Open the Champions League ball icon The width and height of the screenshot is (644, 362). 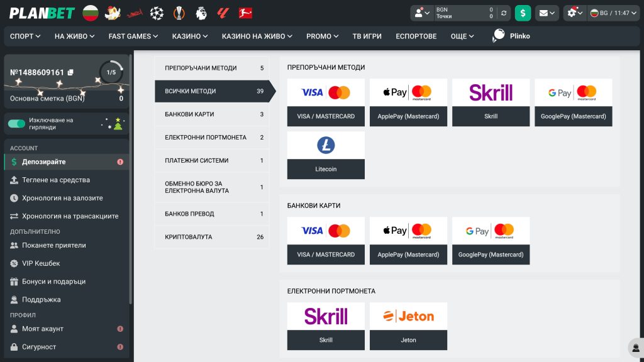[x=157, y=13]
